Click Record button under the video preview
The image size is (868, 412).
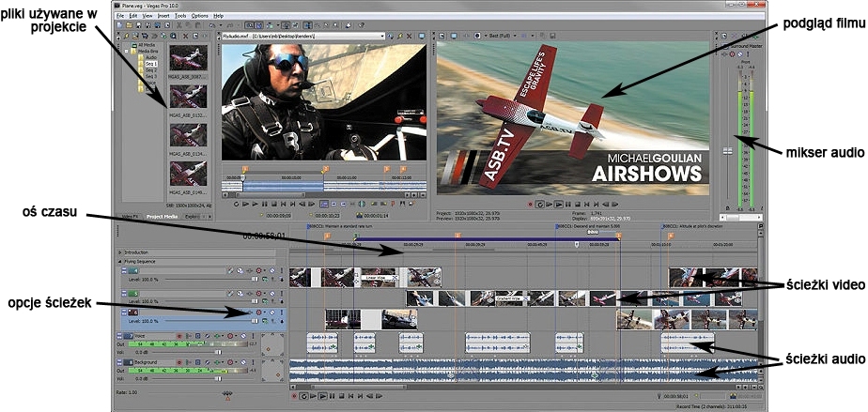click(531, 205)
